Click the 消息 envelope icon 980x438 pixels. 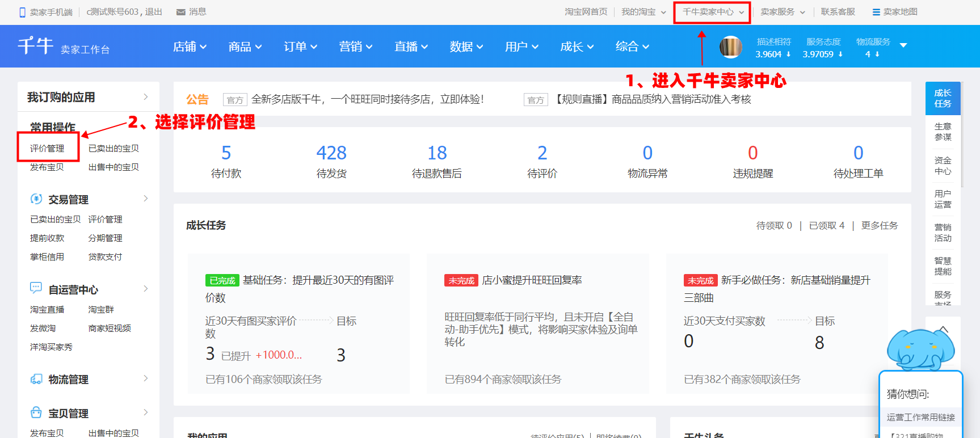click(181, 12)
